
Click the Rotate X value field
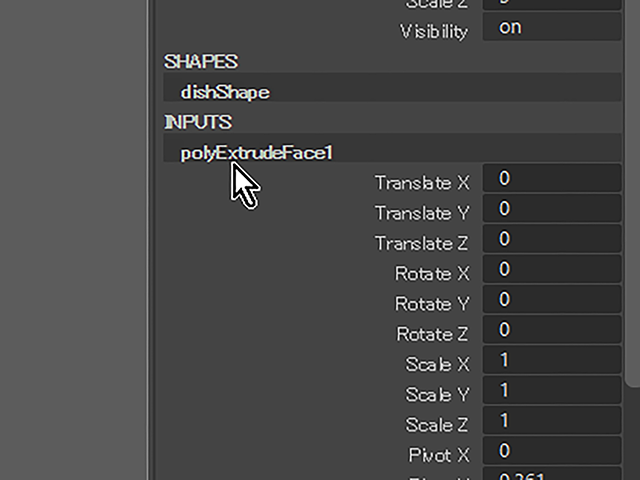click(x=552, y=269)
